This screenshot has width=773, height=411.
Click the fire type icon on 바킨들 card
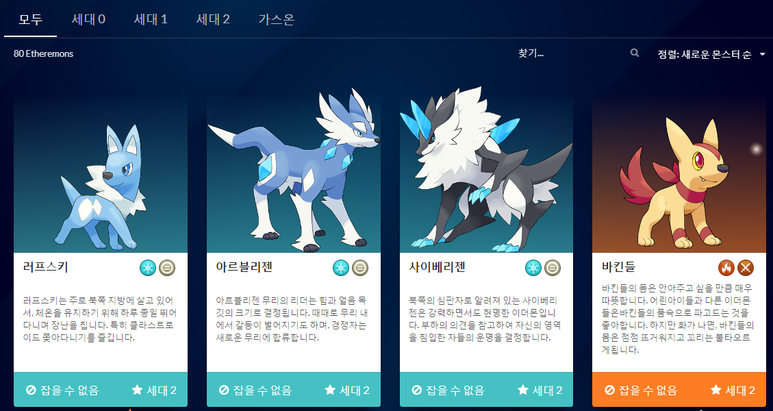[726, 268]
